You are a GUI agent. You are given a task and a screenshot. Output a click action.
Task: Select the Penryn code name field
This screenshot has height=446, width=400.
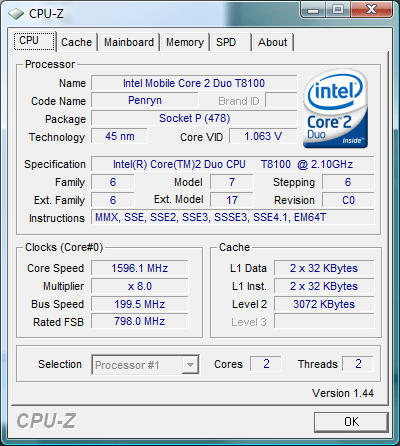click(145, 101)
